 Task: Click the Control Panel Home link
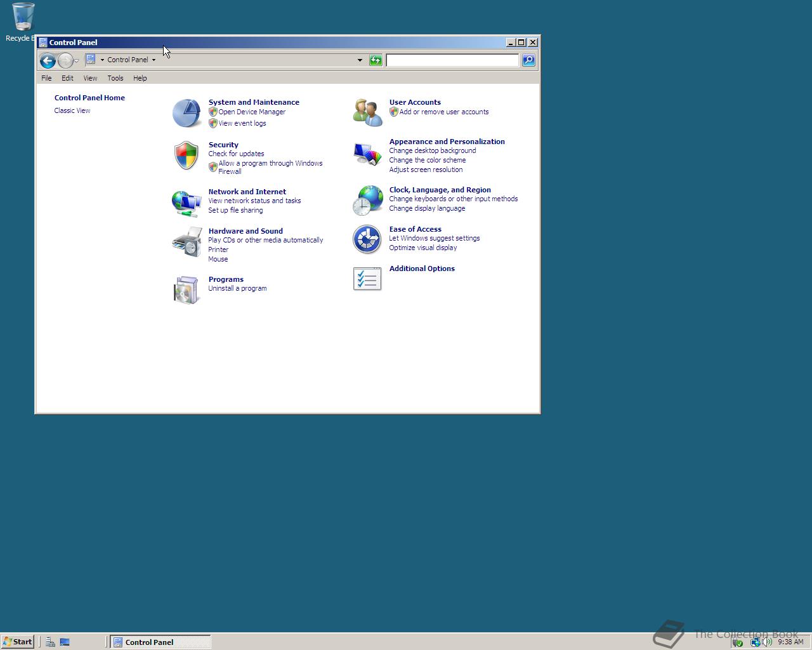89,98
